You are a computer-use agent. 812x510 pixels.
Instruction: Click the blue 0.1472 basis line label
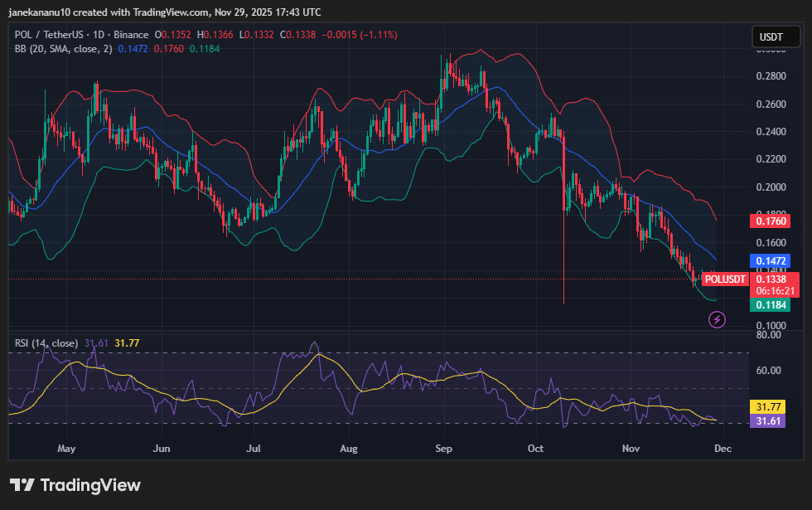(x=768, y=260)
